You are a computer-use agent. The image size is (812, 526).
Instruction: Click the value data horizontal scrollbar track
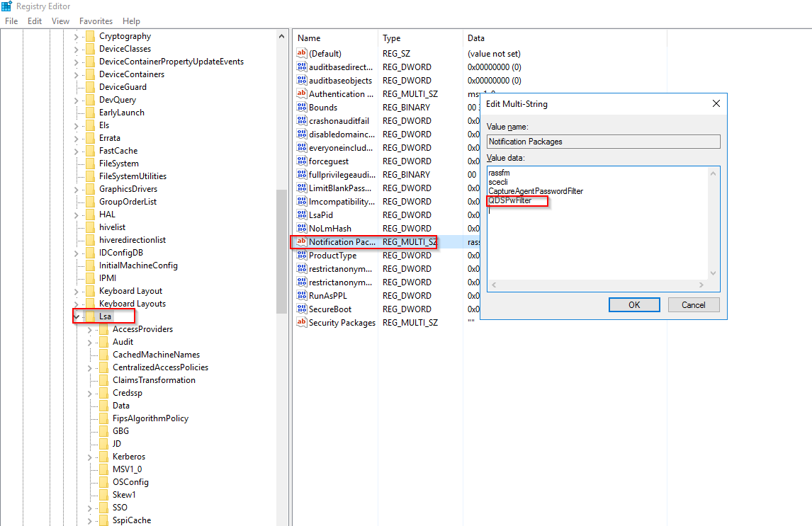(597, 285)
